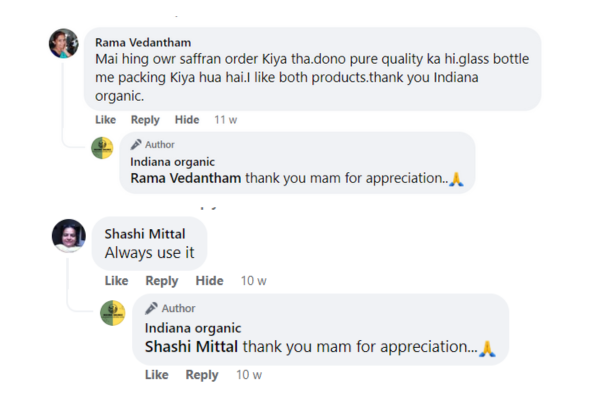The image size is (600, 400).
Task: Click the Author pen icon in second reply
Action: click(x=151, y=308)
